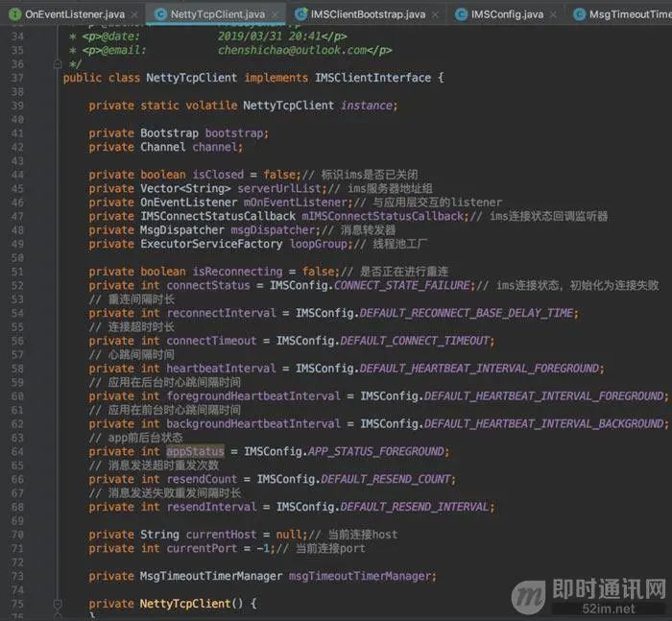672x621 pixels.
Task: Select the NettyTcpClient.java tab
Action: click(x=217, y=14)
